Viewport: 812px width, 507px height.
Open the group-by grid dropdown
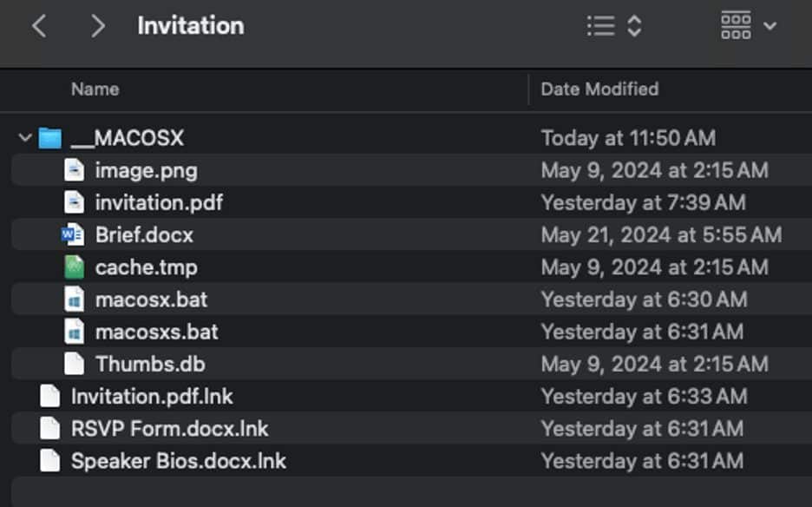tap(749, 25)
